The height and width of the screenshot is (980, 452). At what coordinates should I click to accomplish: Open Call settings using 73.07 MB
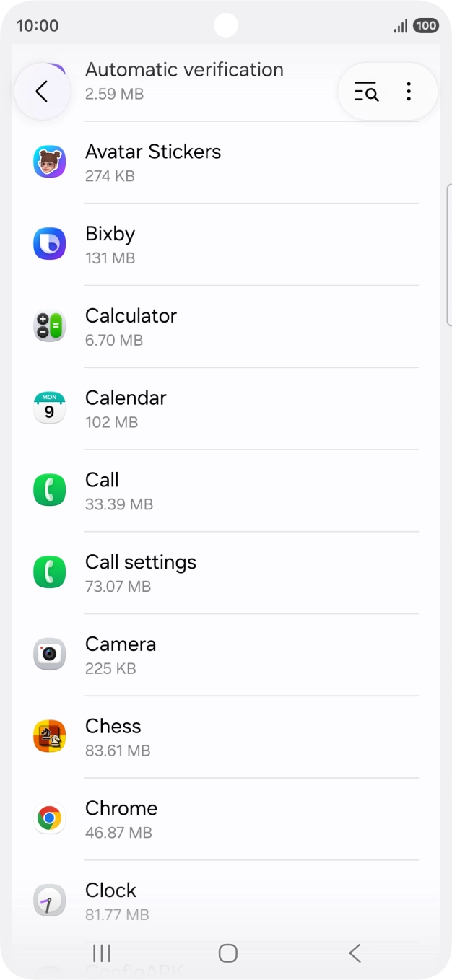click(x=217, y=572)
